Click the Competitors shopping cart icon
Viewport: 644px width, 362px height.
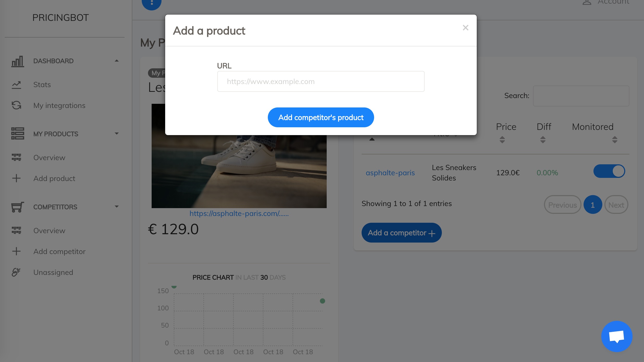pos(17,207)
